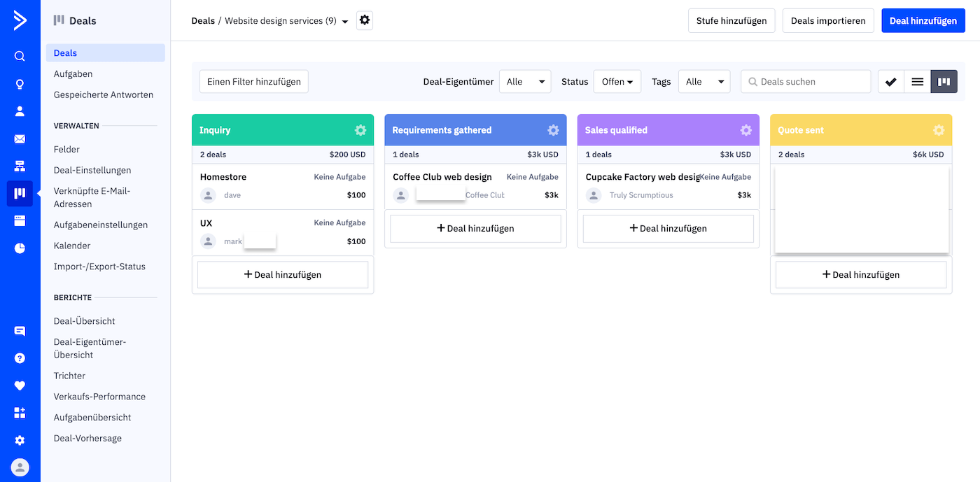Open the UX deal title
The width and height of the screenshot is (980, 482).
(x=206, y=223)
